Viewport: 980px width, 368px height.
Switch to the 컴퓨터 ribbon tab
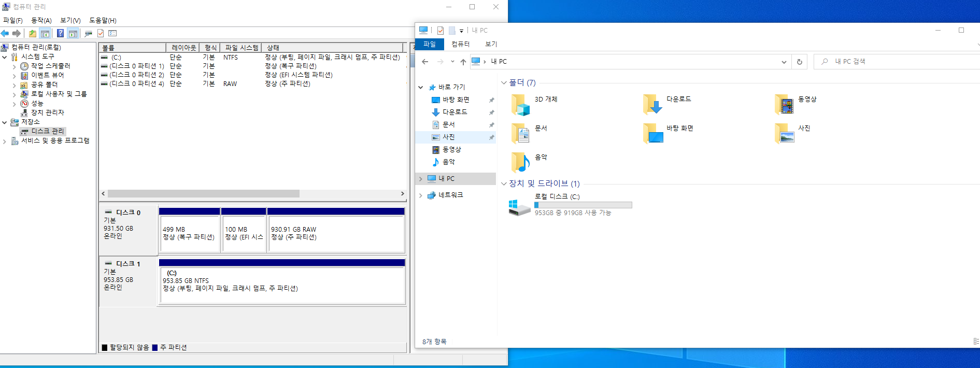click(x=460, y=44)
